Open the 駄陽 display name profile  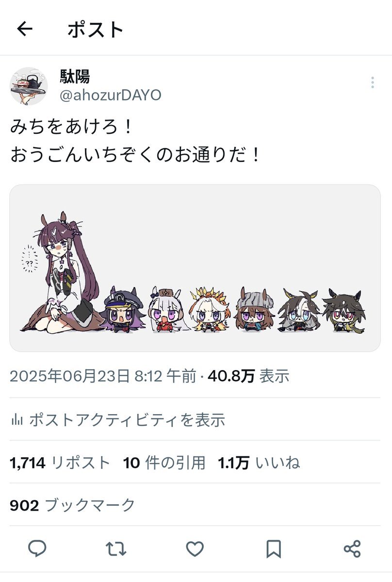[x=75, y=76]
